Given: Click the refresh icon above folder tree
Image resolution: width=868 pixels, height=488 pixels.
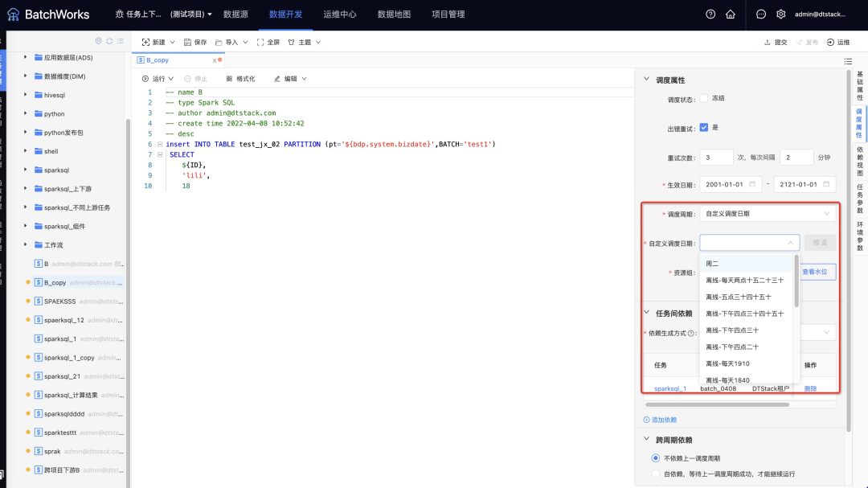Looking at the screenshot, I should (x=109, y=41).
